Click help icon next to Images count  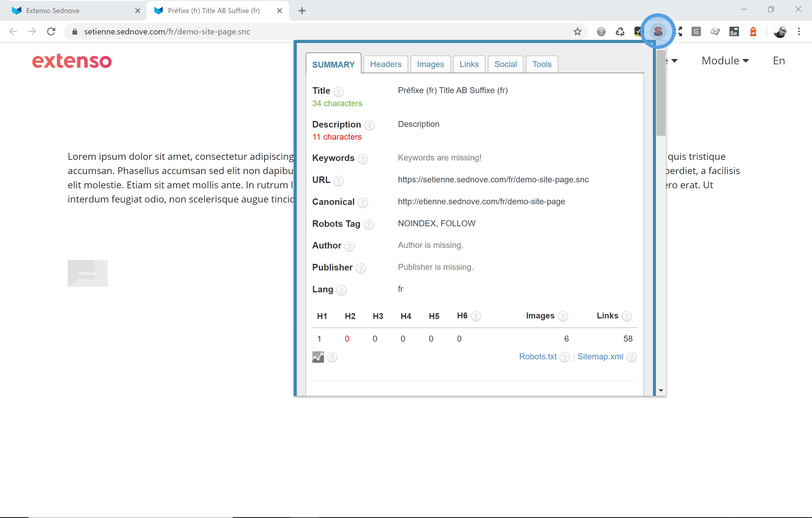pyautogui.click(x=562, y=316)
